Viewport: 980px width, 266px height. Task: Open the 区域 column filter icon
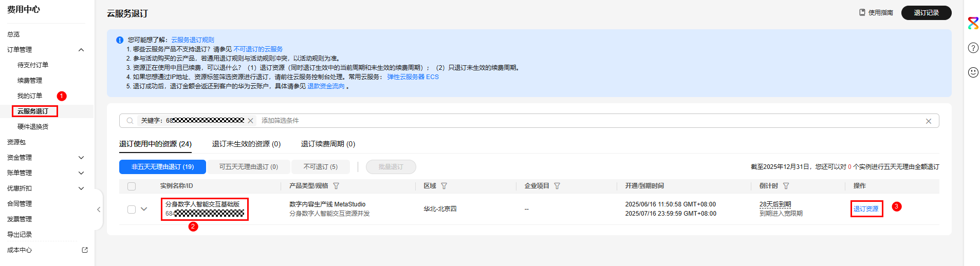coord(444,186)
